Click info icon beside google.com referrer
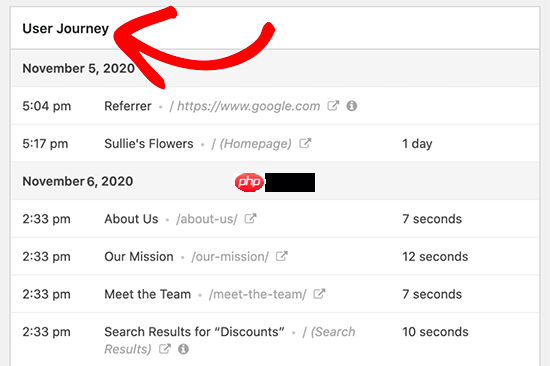Viewport: 550px width, 366px height. point(352,106)
